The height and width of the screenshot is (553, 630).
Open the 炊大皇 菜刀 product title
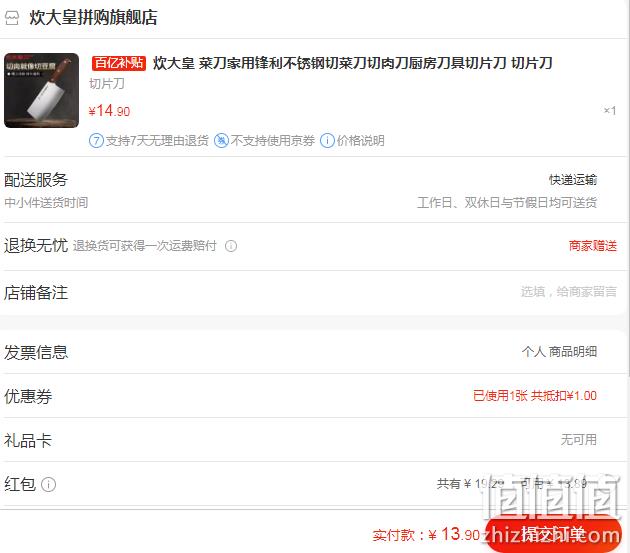click(352, 63)
